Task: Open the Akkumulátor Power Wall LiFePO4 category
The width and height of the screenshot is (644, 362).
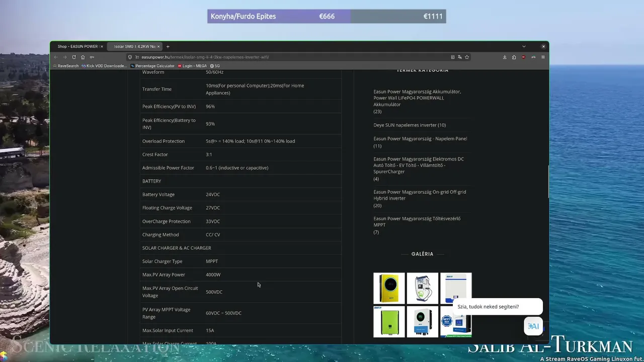Action: point(417,98)
